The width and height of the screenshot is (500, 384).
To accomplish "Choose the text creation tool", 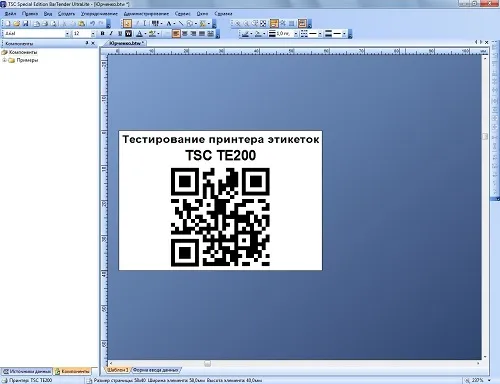I will [169, 23].
